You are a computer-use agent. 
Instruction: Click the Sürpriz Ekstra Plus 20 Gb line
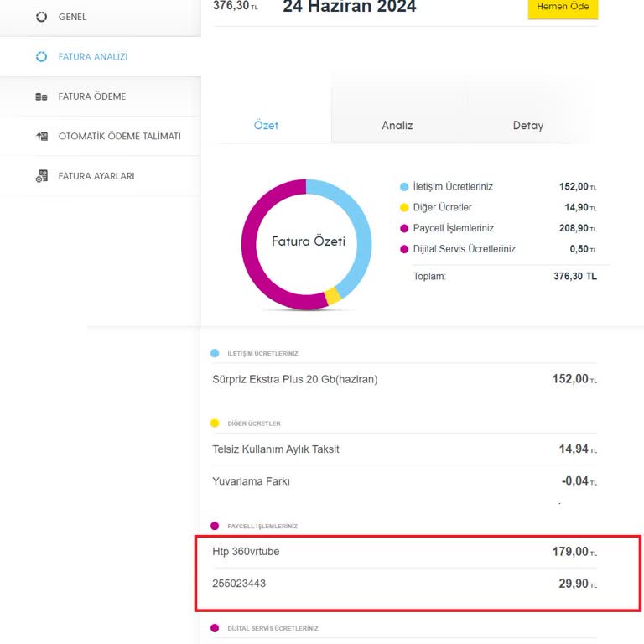[x=405, y=379]
